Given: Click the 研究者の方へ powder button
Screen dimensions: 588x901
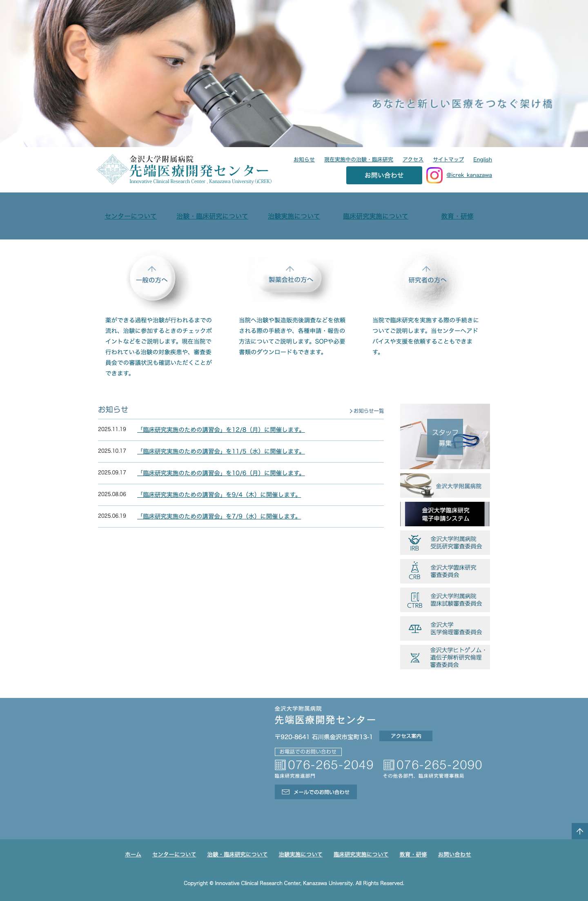Looking at the screenshot, I should coord(428,279).
